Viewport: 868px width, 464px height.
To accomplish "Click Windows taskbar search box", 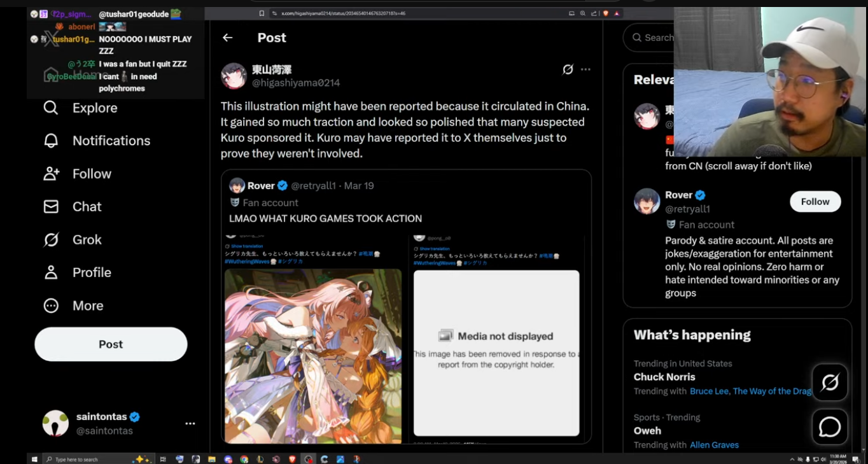I will tap(88, 460).
